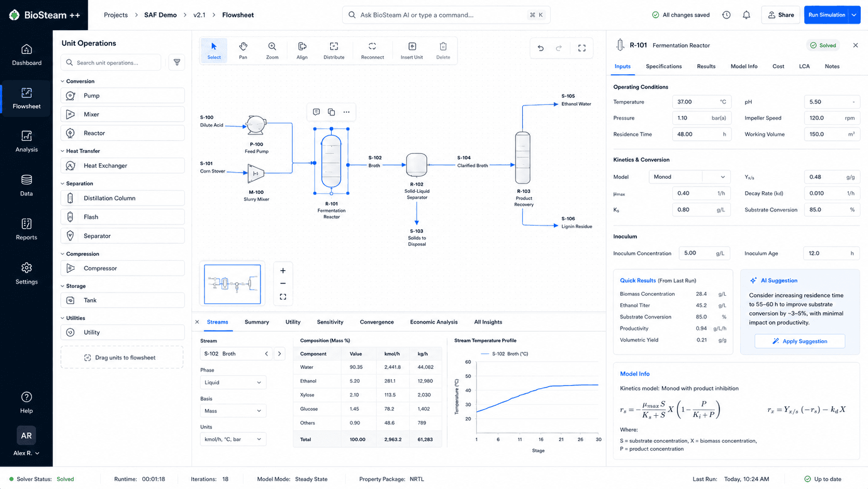Screen dimensions: 868x489
Task: Open the Basis dropdown
Action: pos(233,411)
